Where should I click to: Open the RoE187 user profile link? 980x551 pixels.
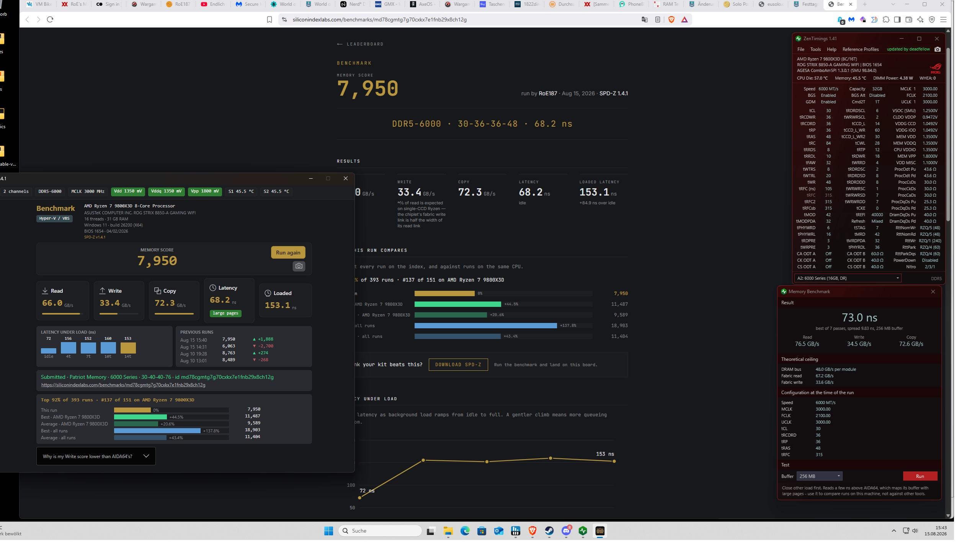coord(548,93)
